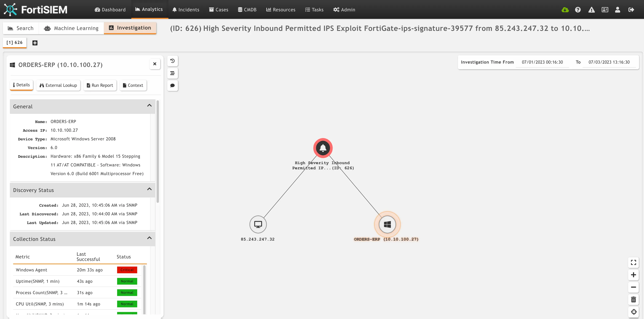This screenshot has width=644, height=319.
Task: Open the Cases menu
Action: pyautogui.click(x=219, y=10)
